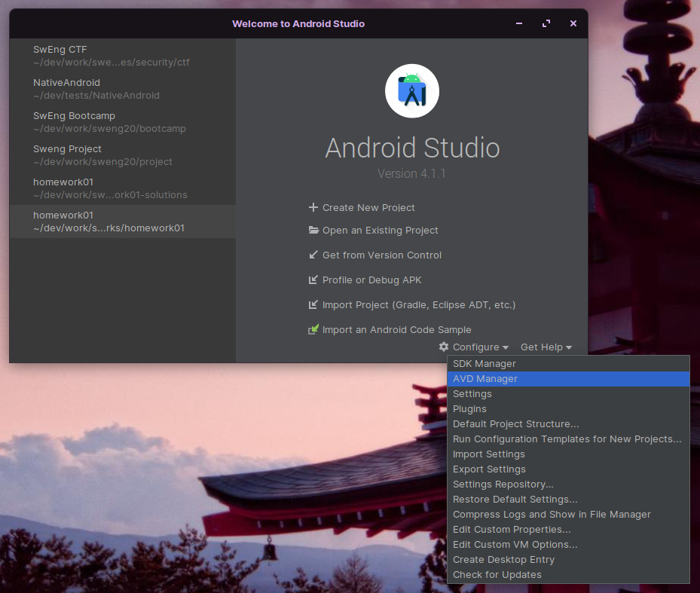This screenshot has width=700, height=593.
Task: Choose Edit Custom Properties... menu item
Action: pyautogui.click(x=568, y=530)
